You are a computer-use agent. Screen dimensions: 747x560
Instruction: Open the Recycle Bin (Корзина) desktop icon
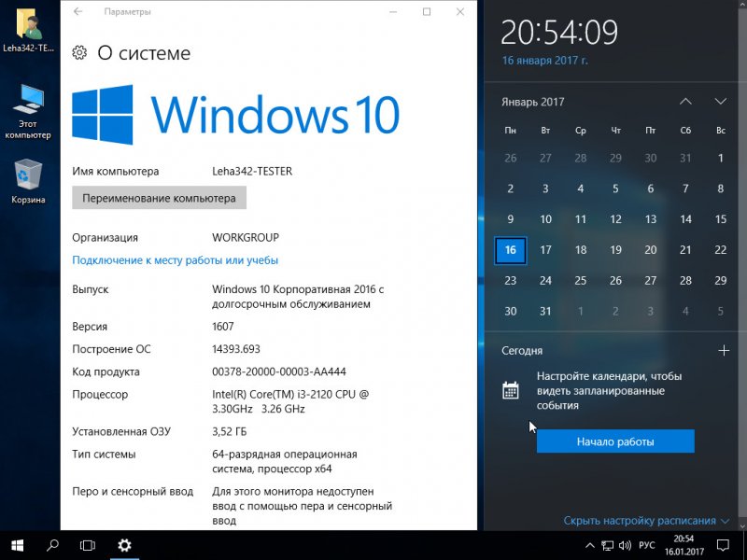(x=28, y=179)
